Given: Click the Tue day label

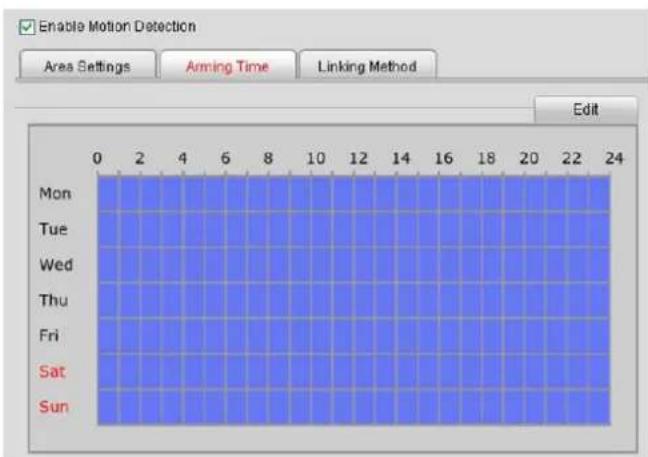Looking at the screenshot, I should tap(53, 229).
